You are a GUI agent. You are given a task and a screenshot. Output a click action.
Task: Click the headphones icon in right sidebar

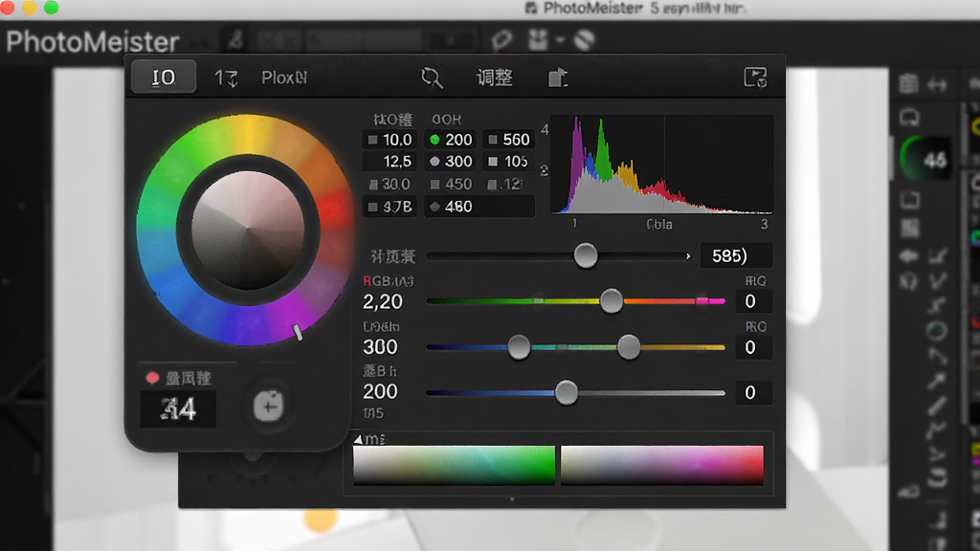coord(909,282)
